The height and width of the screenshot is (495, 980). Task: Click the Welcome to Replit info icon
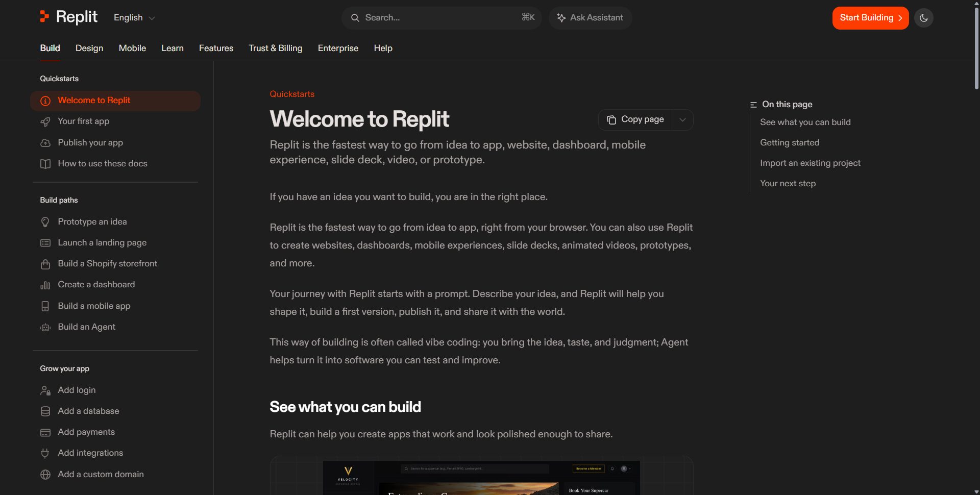pos(45,101)
